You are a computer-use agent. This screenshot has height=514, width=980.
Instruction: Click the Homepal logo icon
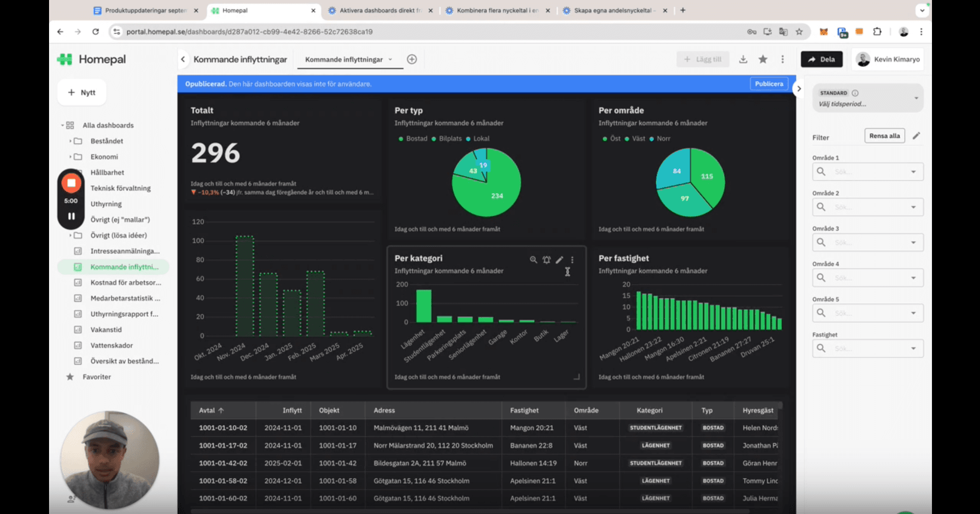coord(64,59)
